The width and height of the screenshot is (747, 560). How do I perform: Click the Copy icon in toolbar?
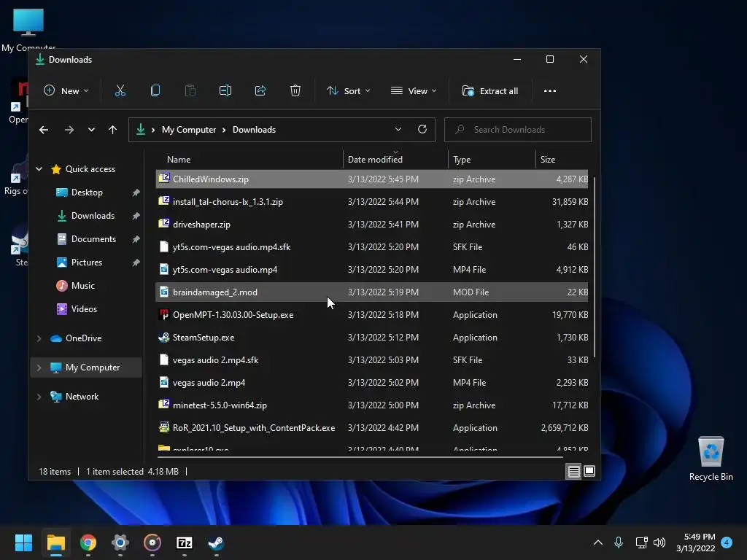pos(155,90)
